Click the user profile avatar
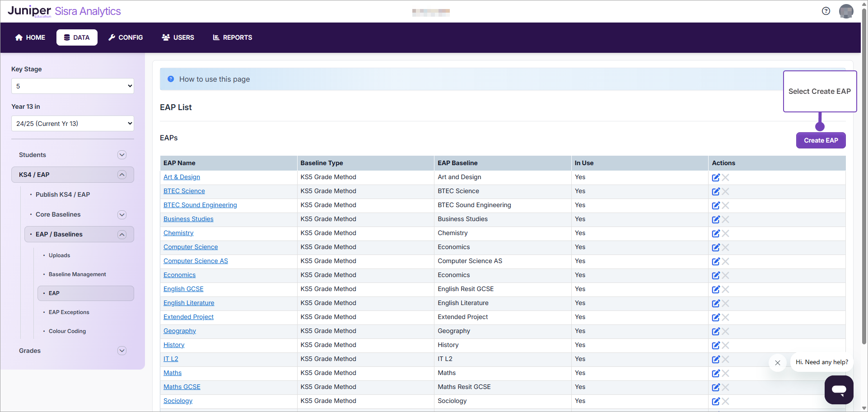 click(x=846, y=11)
